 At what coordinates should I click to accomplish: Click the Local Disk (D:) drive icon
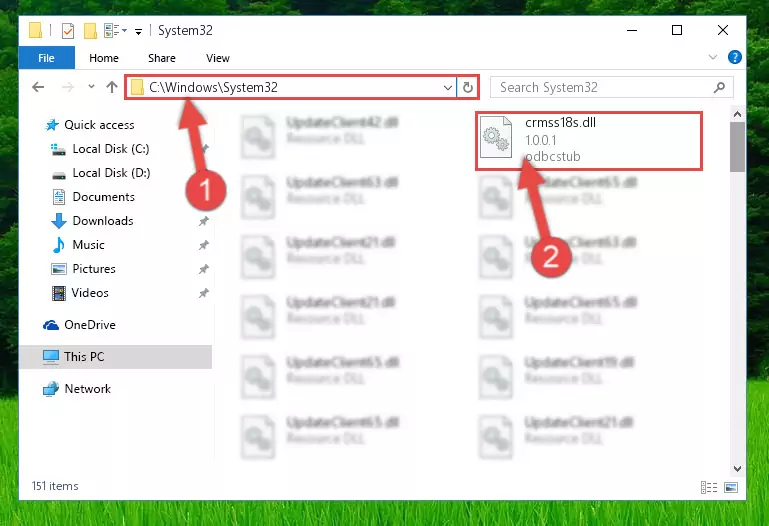coord(59,175)
